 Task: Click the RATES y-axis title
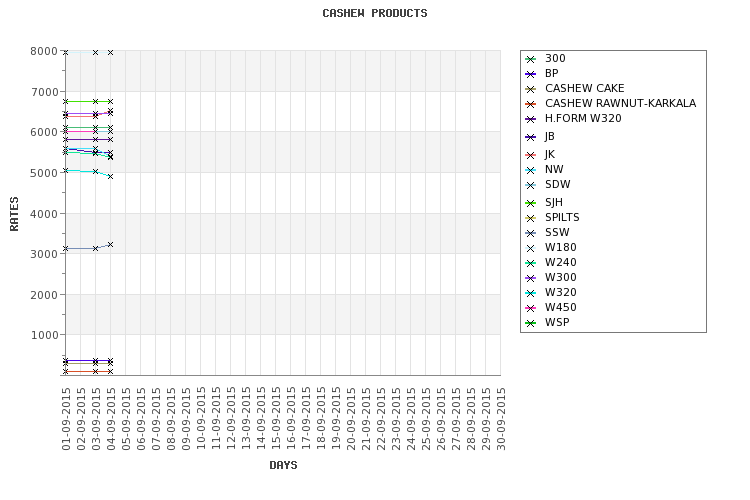tap(14, 213)
